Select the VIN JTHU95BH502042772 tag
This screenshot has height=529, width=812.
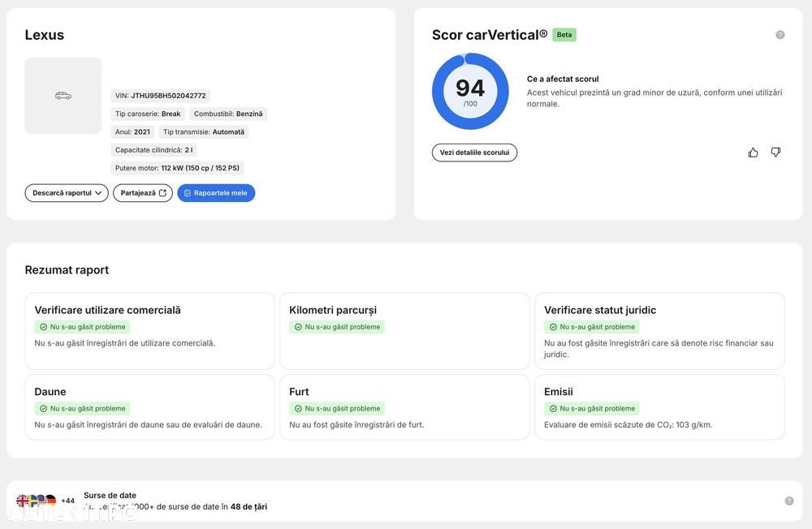(x=161, y=96)
